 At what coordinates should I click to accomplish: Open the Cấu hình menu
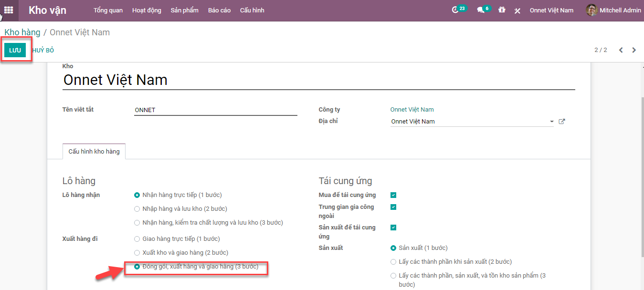point(252,10)
